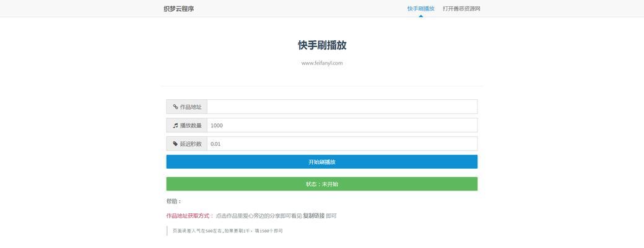This screenshot has height=248, width=644.
Task: Click the 播放数量 field label
Action: [x=191, y=125]
